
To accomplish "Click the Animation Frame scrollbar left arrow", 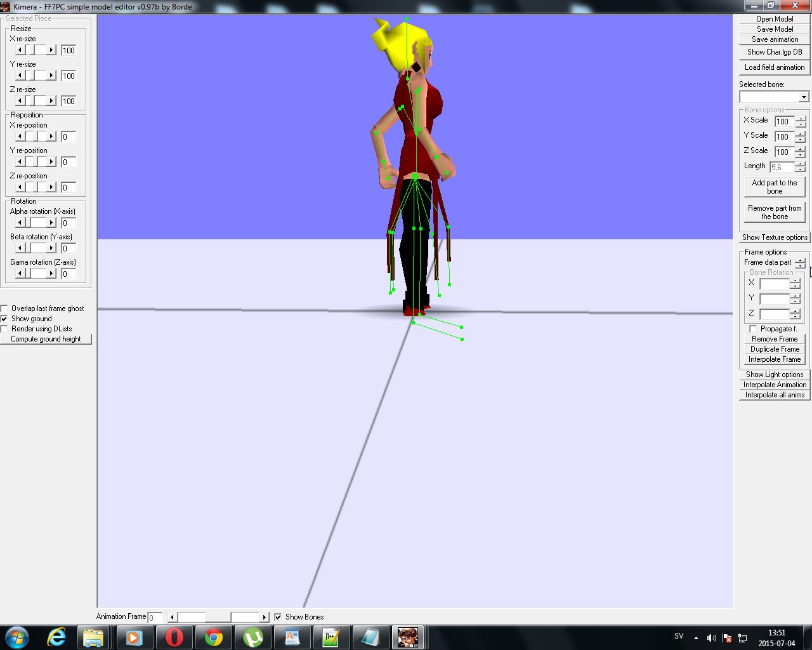I will 173,617.
